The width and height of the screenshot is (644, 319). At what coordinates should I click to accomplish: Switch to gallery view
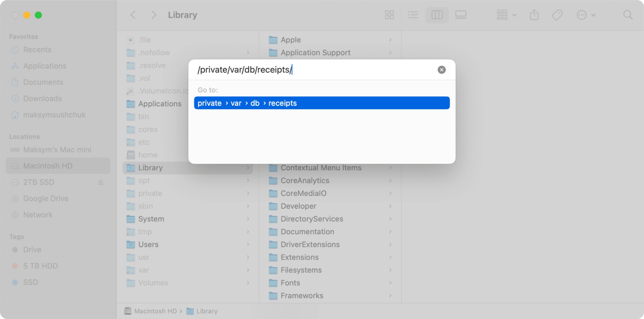click(x=461, y=15)
